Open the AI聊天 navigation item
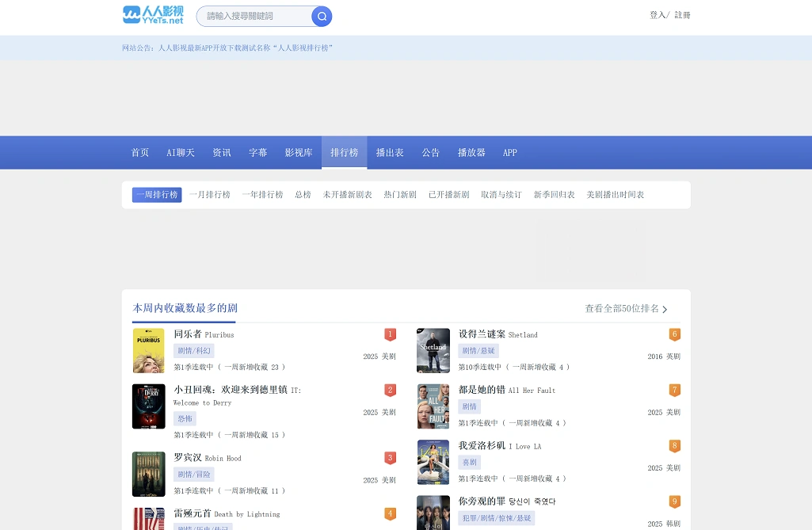Viewport: 812px width, 530px height. 181,153
